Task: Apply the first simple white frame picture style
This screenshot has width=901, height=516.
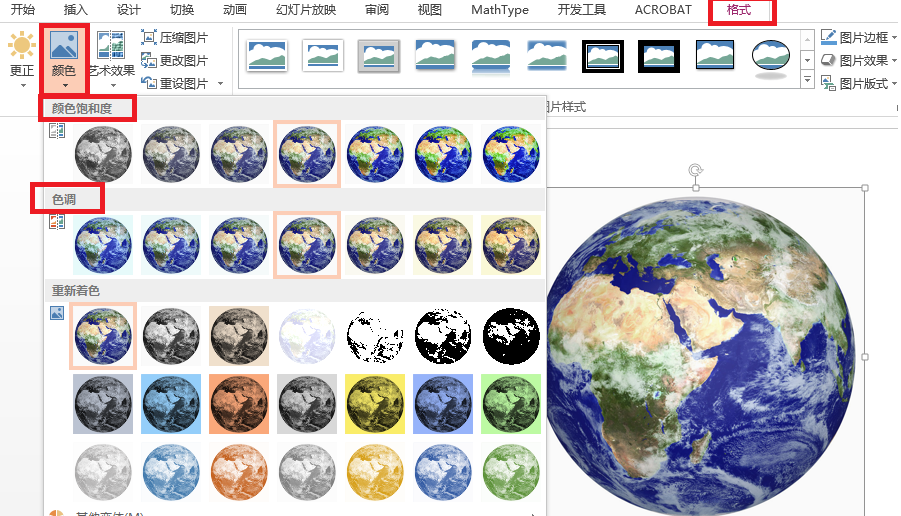Action: 267,56
